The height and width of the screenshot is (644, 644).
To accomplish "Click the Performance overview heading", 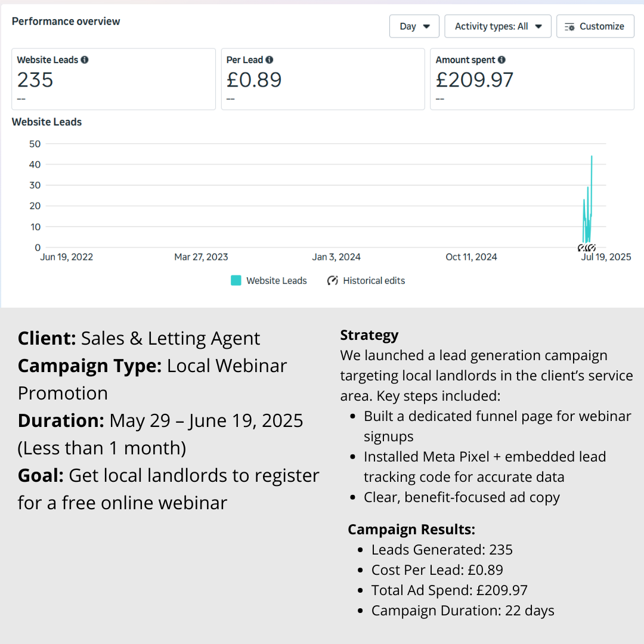I will click(66, 21).
